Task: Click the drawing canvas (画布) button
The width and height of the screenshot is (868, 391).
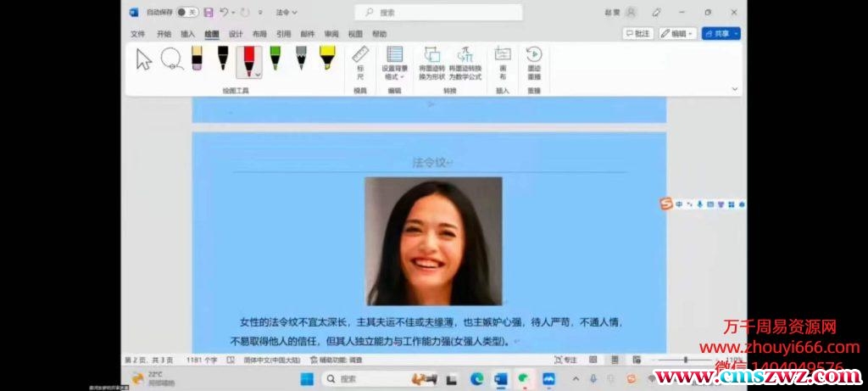Action: pyautogui.click(x=503, y=64)
